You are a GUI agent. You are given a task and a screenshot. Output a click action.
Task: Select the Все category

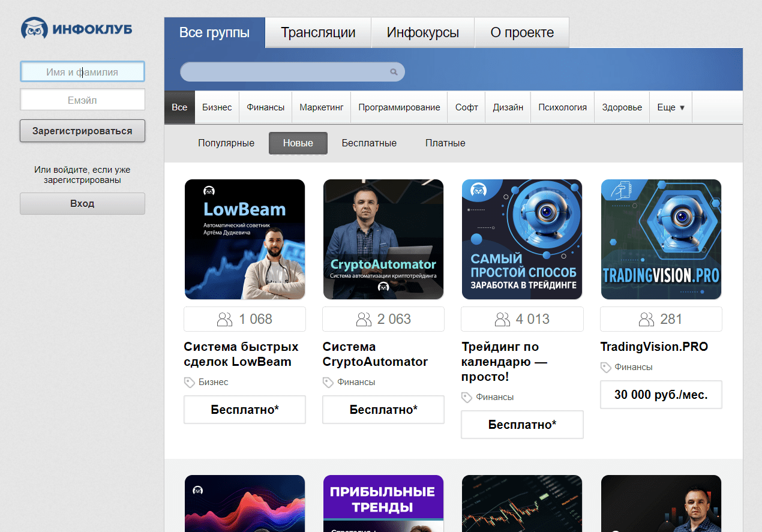coord(179,107)
